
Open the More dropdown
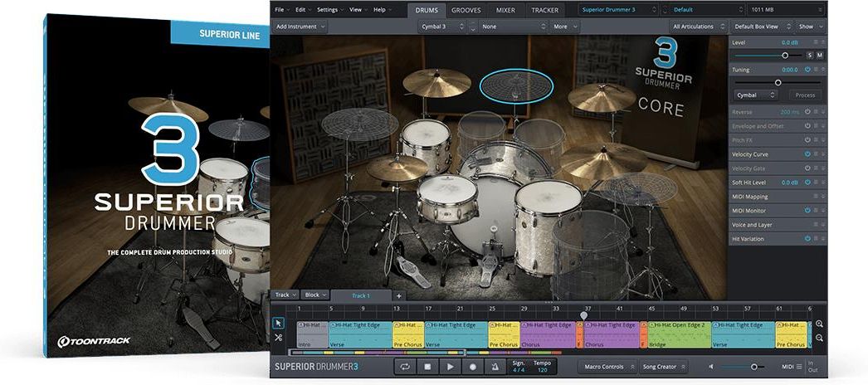click(564, 27)
